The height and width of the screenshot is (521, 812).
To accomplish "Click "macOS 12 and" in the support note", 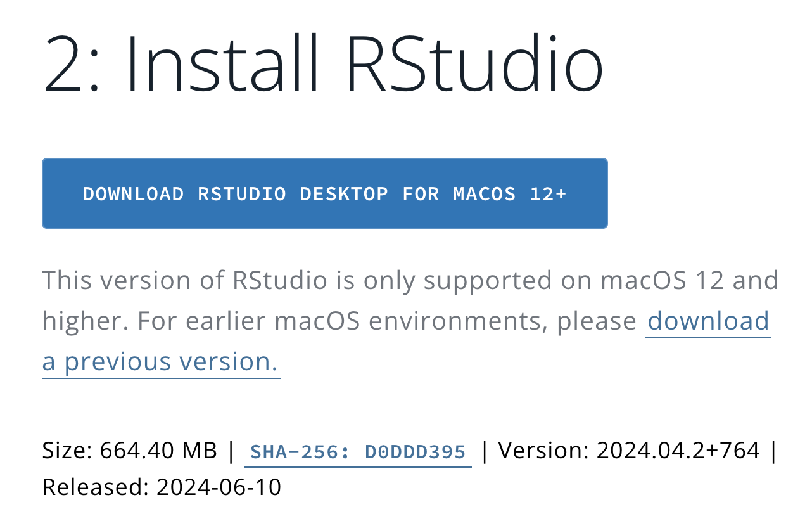I will click(x=689, y=280).
